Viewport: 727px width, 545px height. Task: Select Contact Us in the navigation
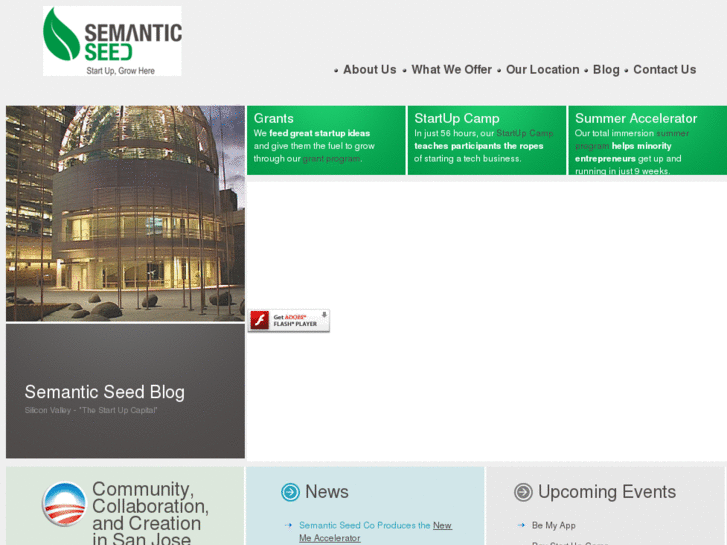coord(664,70)
